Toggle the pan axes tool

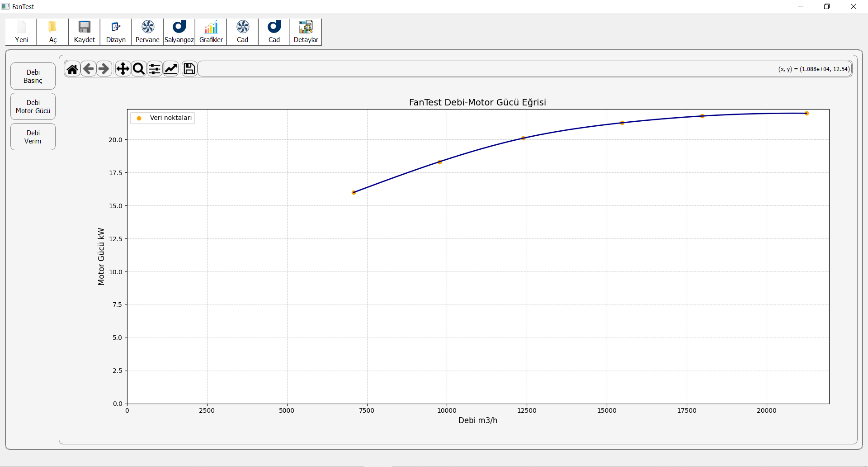123,69
